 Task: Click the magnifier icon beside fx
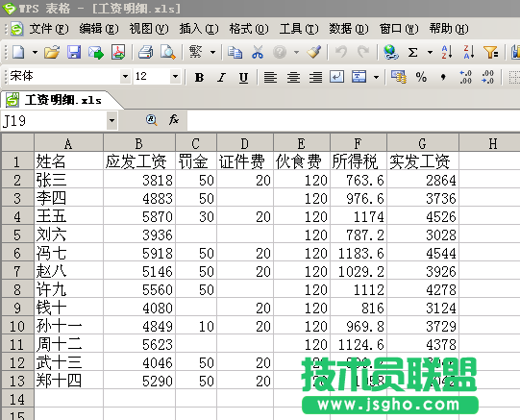click(x=151, y=120)
